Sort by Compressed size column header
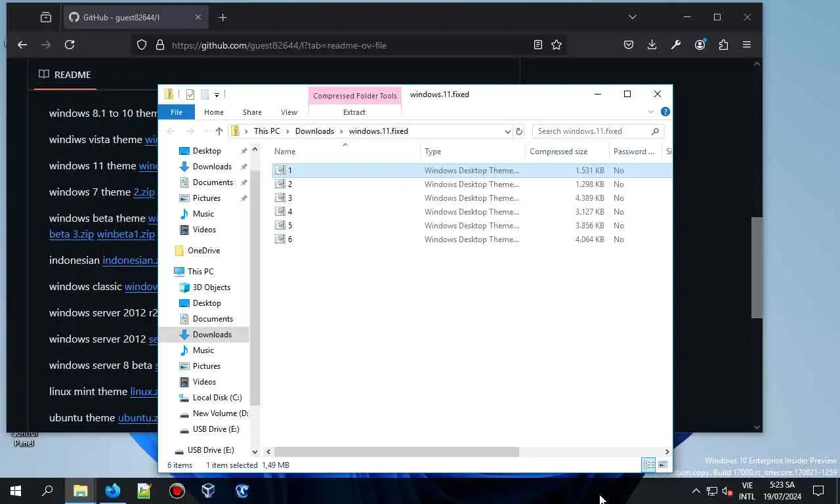The width and height of the screenshot is (840, 504). pos(567,152)
